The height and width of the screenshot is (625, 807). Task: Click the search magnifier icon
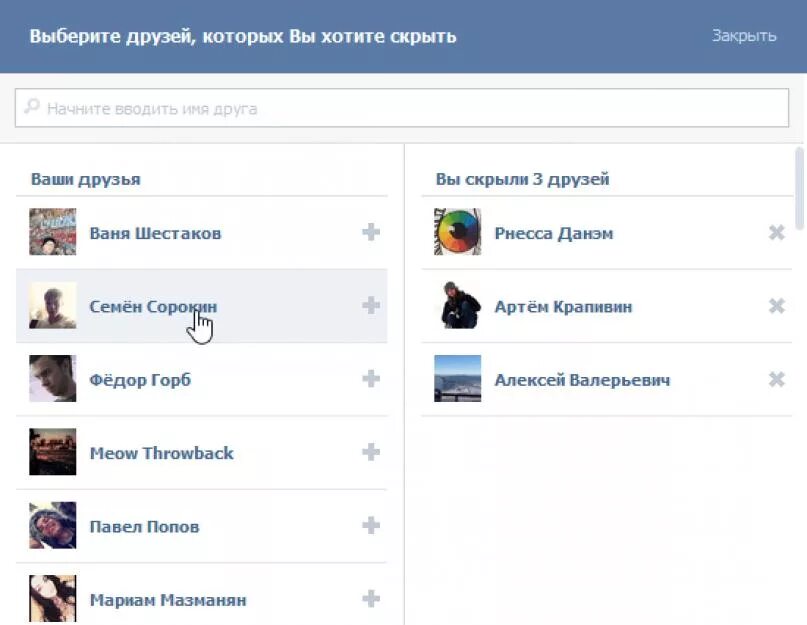point(32,107)
